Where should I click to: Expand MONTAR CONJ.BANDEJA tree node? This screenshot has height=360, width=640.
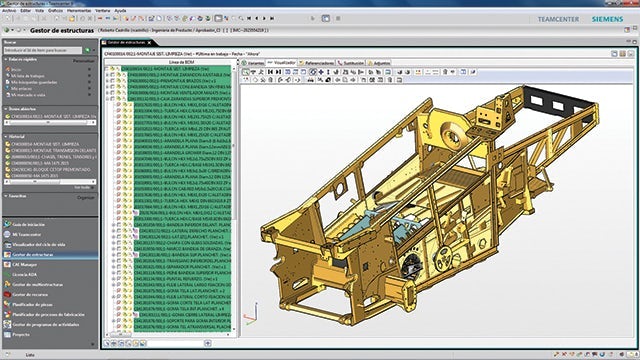coord(107,87)
